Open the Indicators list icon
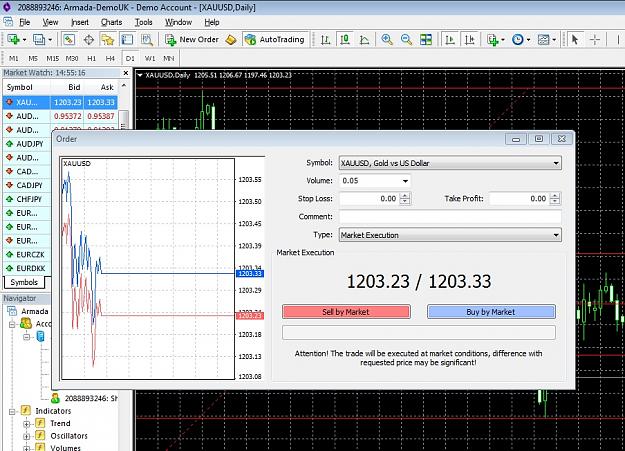This screenshot has height=451, width=625. click(x=493, y=39)
